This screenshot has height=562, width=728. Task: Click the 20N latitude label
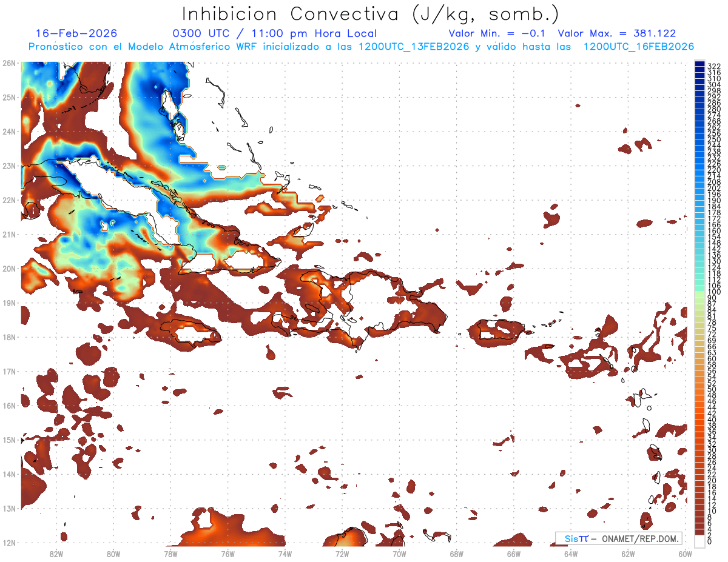(8, 269)
